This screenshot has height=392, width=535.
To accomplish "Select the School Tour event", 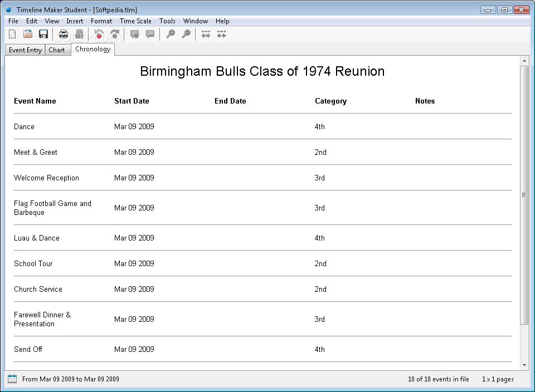I will [x=33, y=263].
